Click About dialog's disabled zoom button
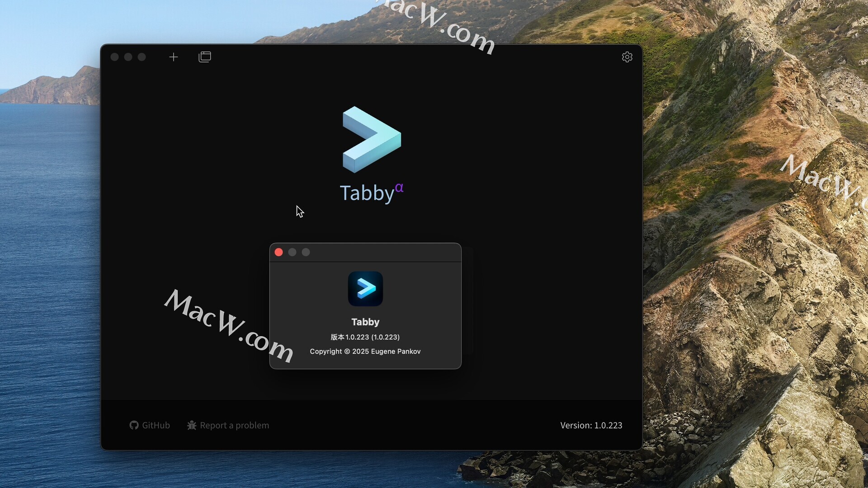Image resolution: width=868 pixels, height=488 pixels. (x=306, y=252)
